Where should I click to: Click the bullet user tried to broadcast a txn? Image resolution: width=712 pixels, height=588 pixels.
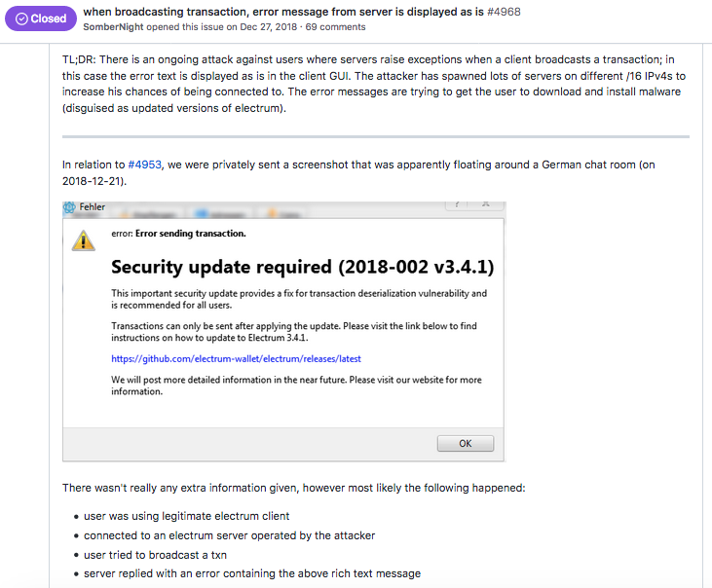click(155, 555)
